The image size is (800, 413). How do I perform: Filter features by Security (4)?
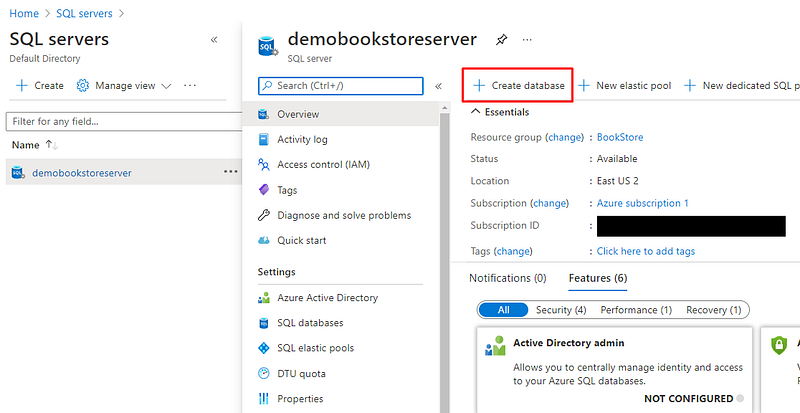(561, 310)
